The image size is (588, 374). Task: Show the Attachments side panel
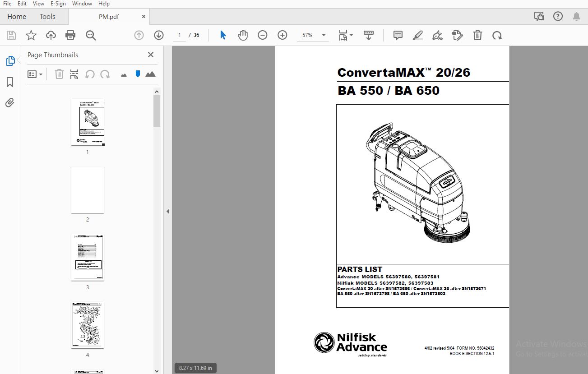(10, 103)
